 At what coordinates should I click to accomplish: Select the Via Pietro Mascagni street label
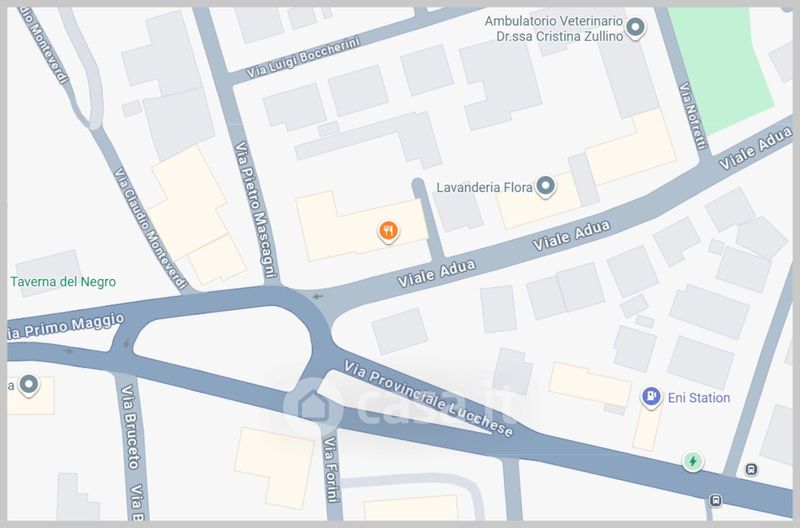tap(255, 210)
